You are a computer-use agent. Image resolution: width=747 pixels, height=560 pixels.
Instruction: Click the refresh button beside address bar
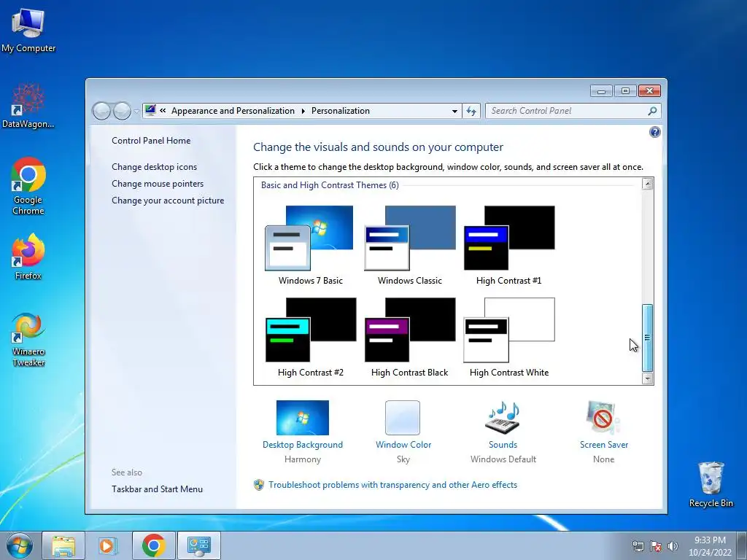pyautogui.click(x=471, y=111)
